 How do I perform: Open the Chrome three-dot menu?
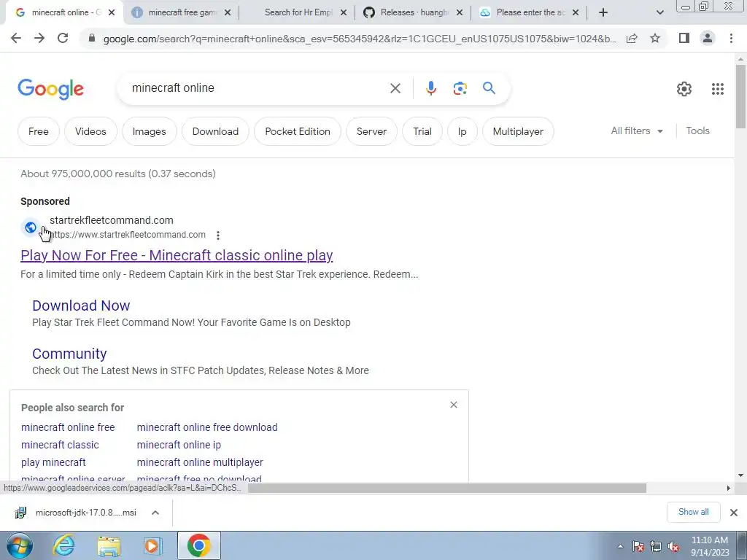[x=731, y=38]
